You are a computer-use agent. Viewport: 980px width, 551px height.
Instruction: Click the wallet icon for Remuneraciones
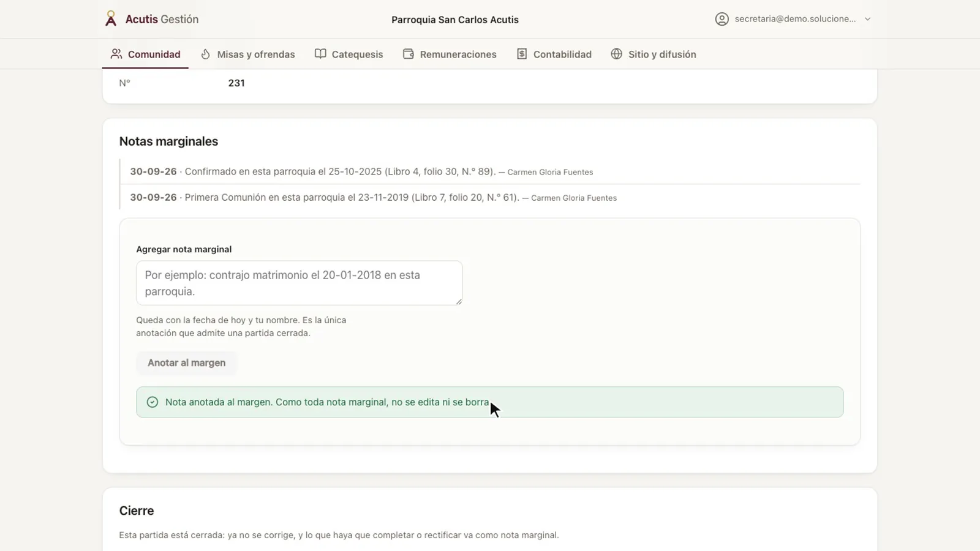(409, 54)
